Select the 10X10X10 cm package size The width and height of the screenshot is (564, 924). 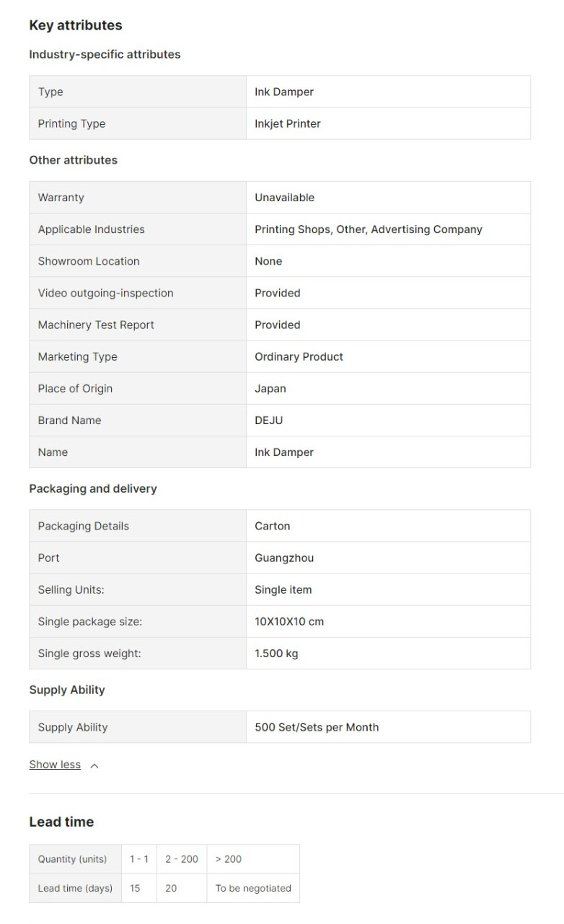(x=289, y=621)
